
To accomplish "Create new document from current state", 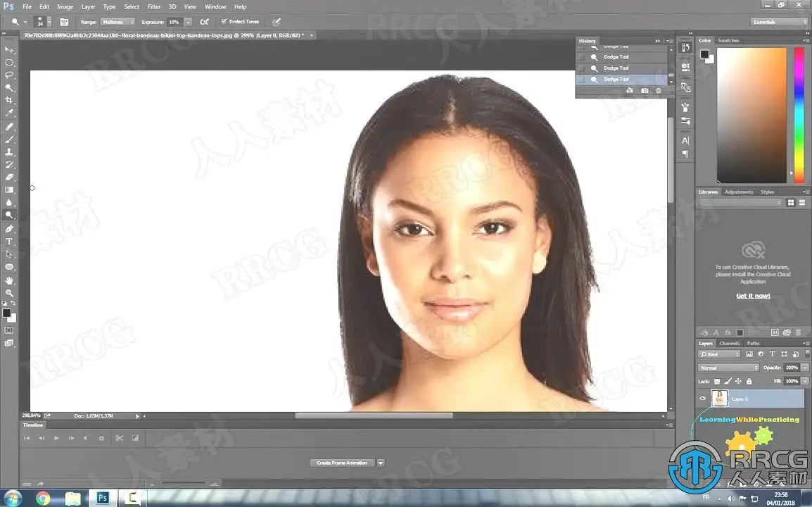I will click(629, 91).
